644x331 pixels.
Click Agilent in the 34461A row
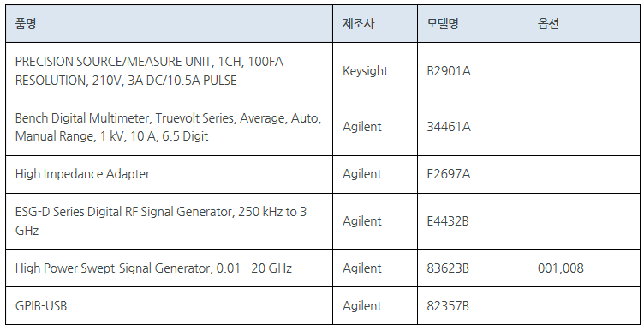coord(362,127)
